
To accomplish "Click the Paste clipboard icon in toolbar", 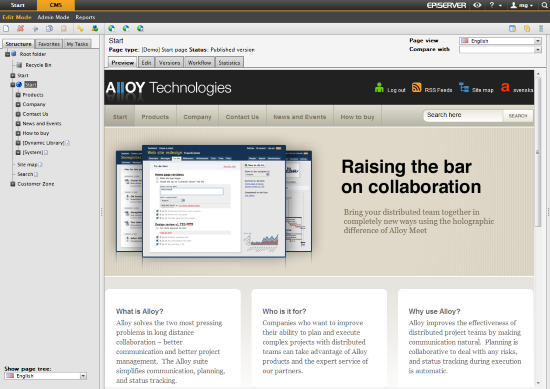I will click(x=63, y=28).
